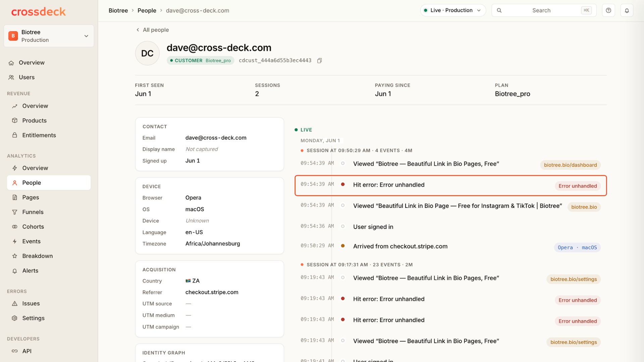Viewport: 644px width, 362px height.
Task: Click the Users icon in sidebar
Action: tap(11, 77)
